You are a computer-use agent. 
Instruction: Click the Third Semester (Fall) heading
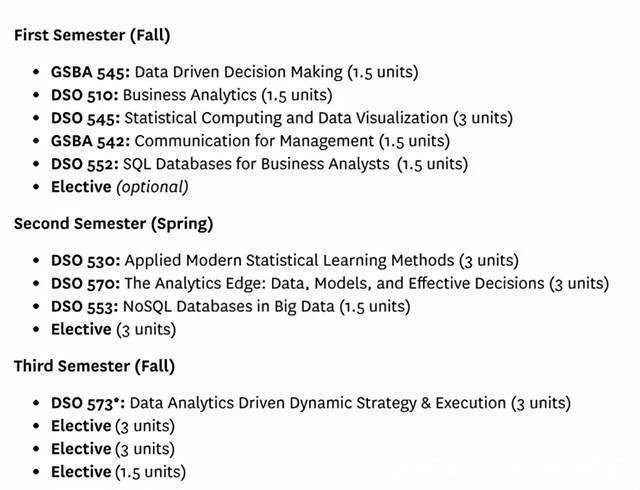click(x=94, y=366)
